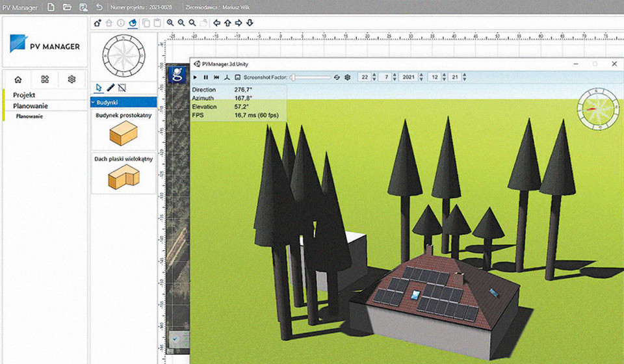
Task: Increase the day value 22
Action: point(374,75)
